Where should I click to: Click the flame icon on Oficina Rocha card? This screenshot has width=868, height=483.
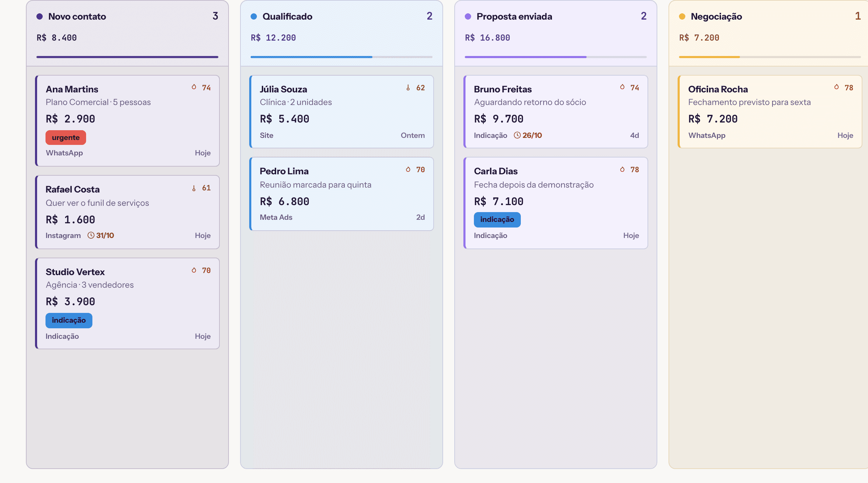836,87
